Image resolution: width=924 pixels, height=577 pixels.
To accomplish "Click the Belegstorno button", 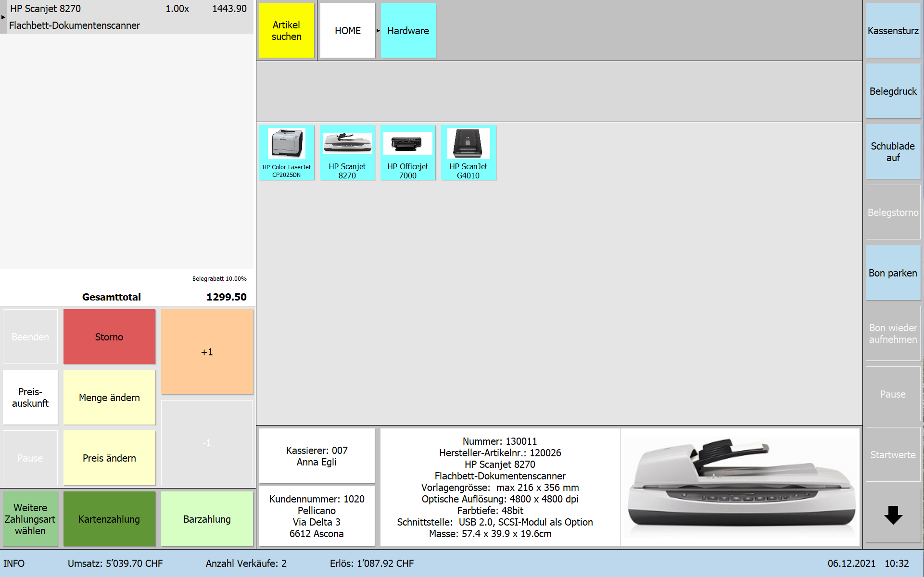I will pyautogui.click(x=893, y=212).
